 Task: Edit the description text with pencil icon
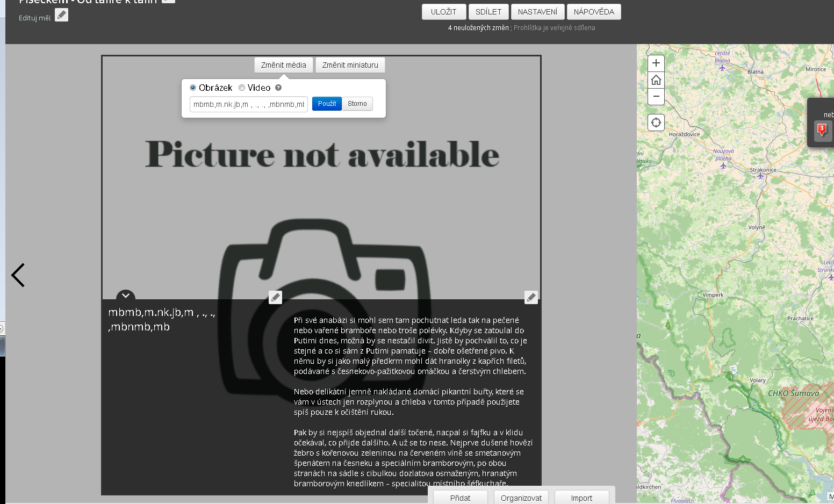[x=531, y=297]
